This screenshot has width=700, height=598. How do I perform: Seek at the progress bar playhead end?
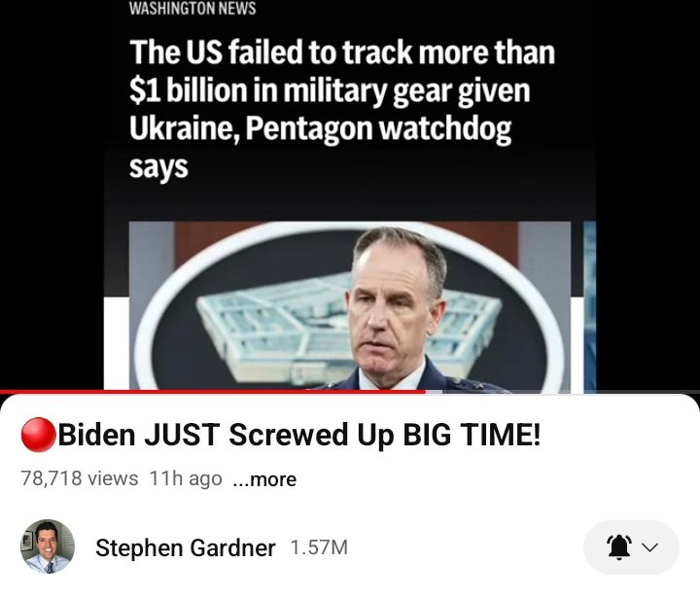[x=426, y=392]
